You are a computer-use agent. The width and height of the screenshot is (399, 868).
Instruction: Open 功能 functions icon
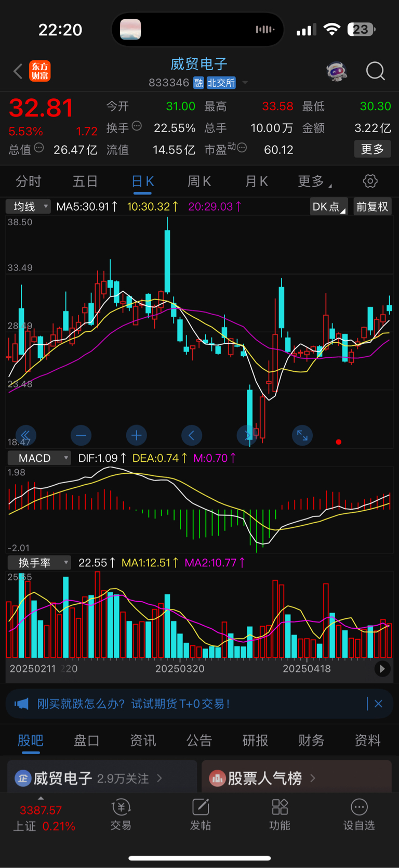280,814
